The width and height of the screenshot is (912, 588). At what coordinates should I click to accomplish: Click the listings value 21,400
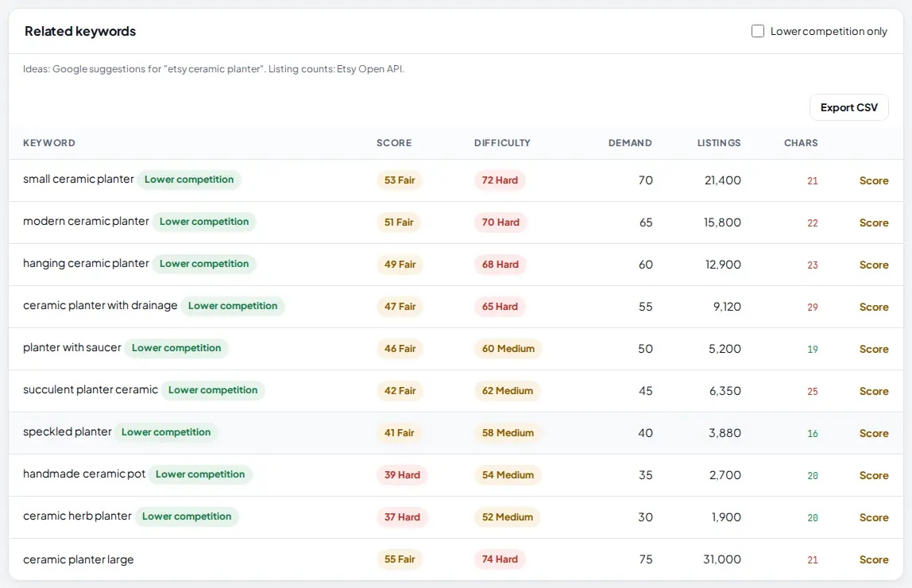coord(722,180)
